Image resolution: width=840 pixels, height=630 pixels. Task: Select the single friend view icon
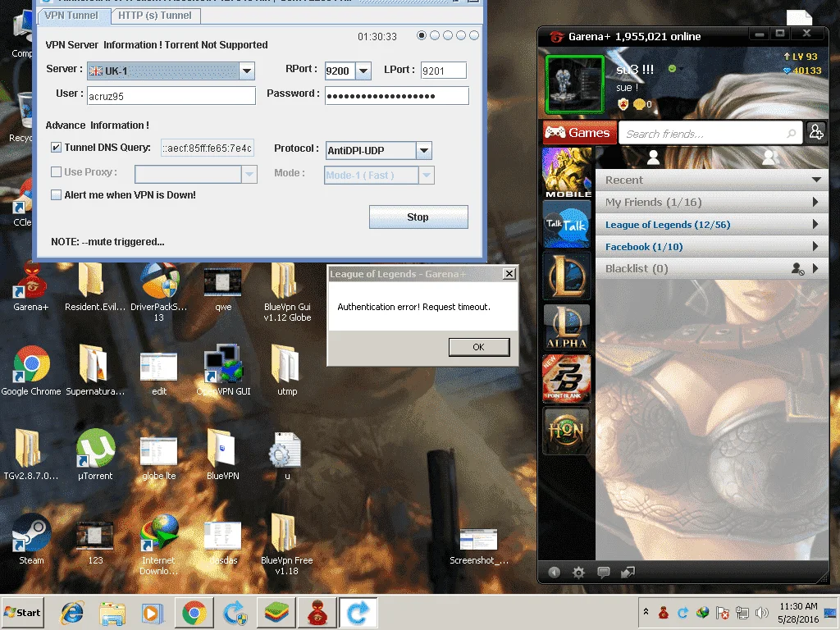pyautogui.click(x=653, y=157)
